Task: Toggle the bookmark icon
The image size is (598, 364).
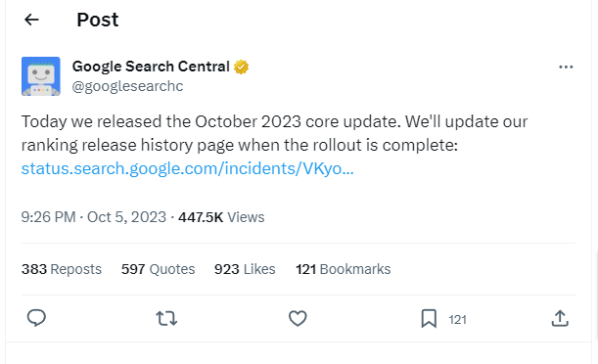Action: [429, 318]
